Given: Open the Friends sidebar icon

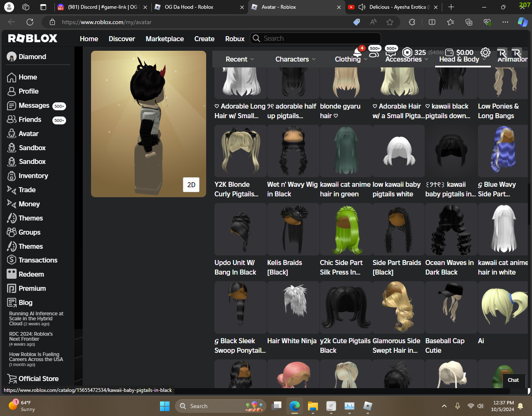Looking at the screenshot, I should (12, 120).
